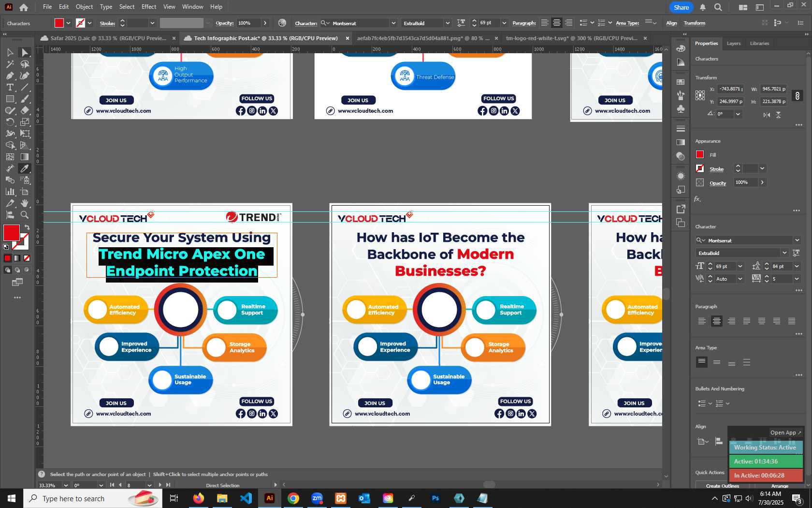Select the Paintbrush tool

coord(25,99)
